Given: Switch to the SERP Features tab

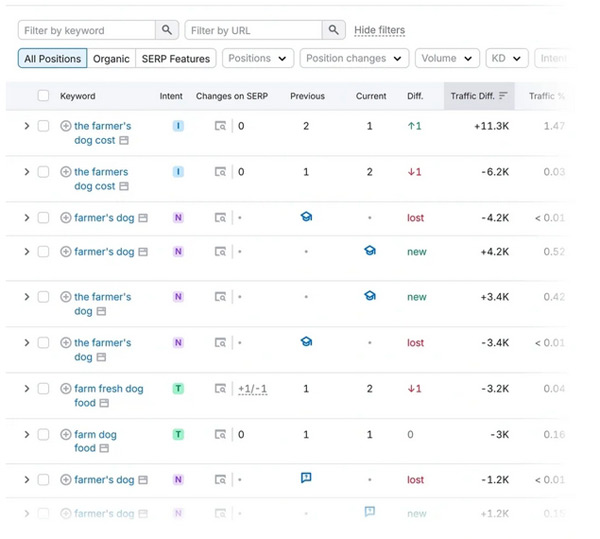Looking at the screenshot, I should click(x=175, y=59).
